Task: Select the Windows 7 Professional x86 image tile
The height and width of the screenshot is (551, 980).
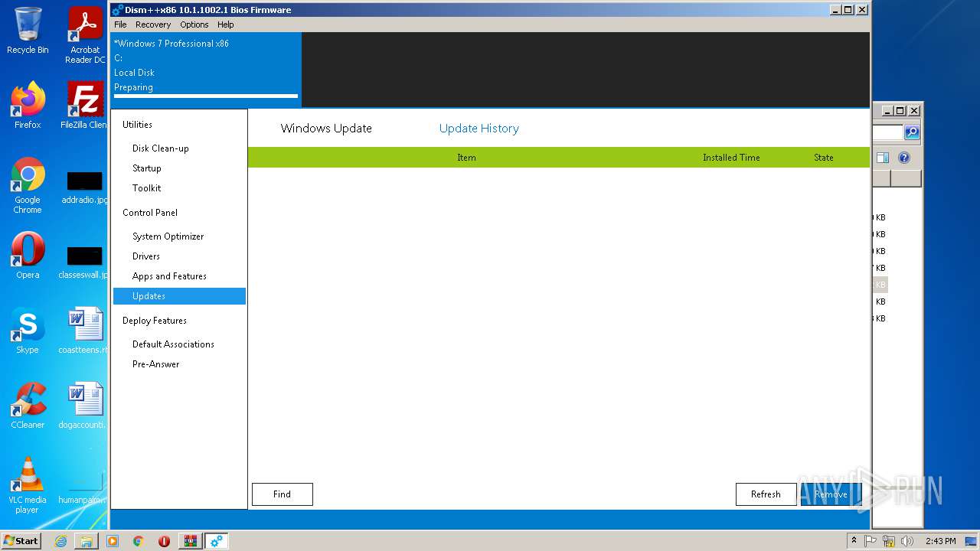Action: (206, 70)
